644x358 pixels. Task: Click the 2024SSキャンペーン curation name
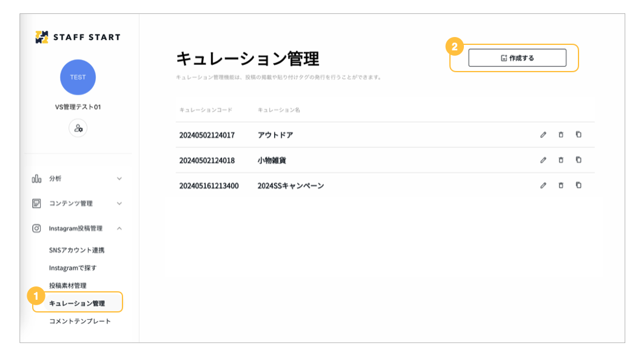point(291,186)
